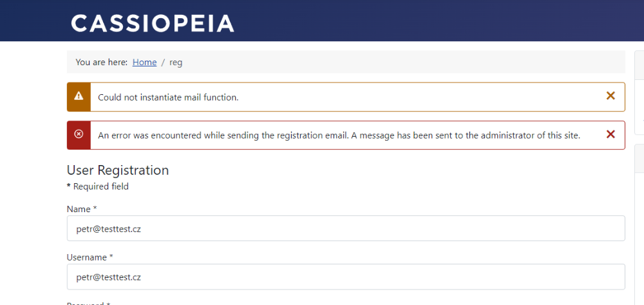Click the User Registration heading
This screenshot has width=644, height=305.
[117, 170]
